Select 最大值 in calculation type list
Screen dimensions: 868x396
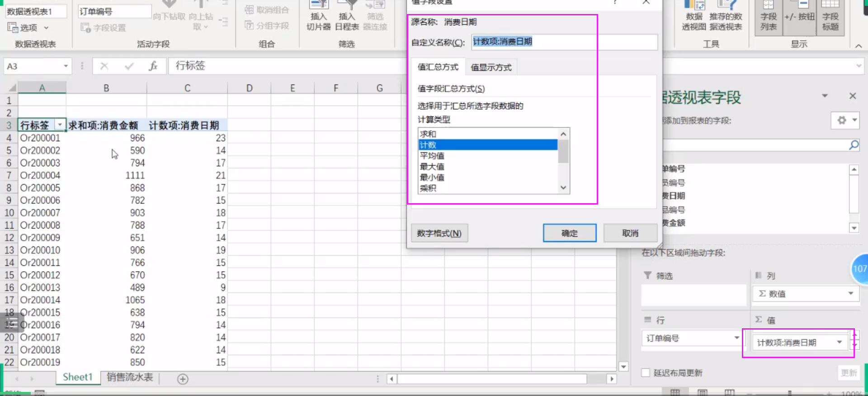[x=488, y=167]
